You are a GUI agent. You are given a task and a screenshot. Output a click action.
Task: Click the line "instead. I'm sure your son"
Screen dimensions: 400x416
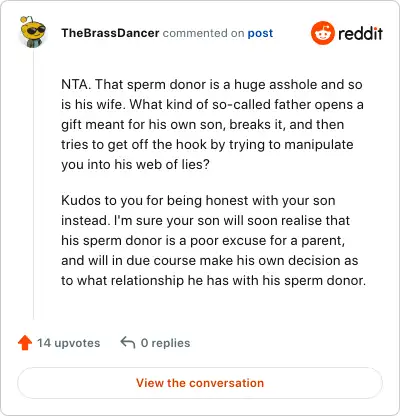point(206,220)
